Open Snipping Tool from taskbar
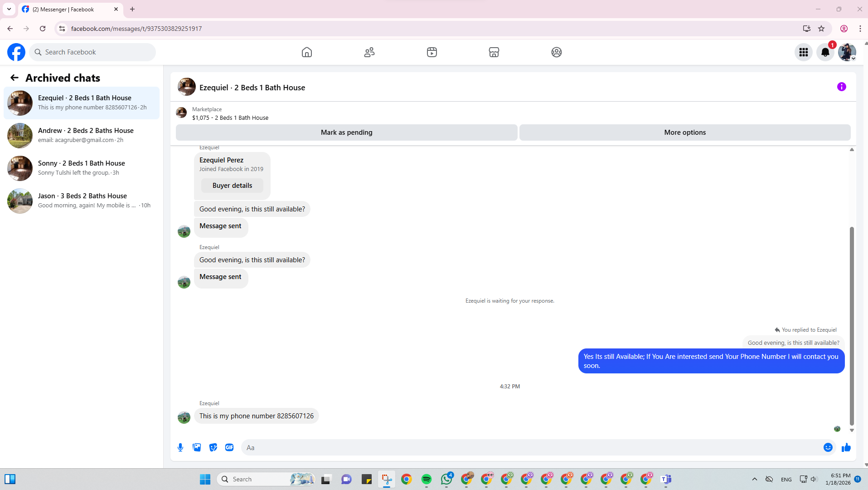This screenshot has height=490, width=868. click(x=387, y=479)
